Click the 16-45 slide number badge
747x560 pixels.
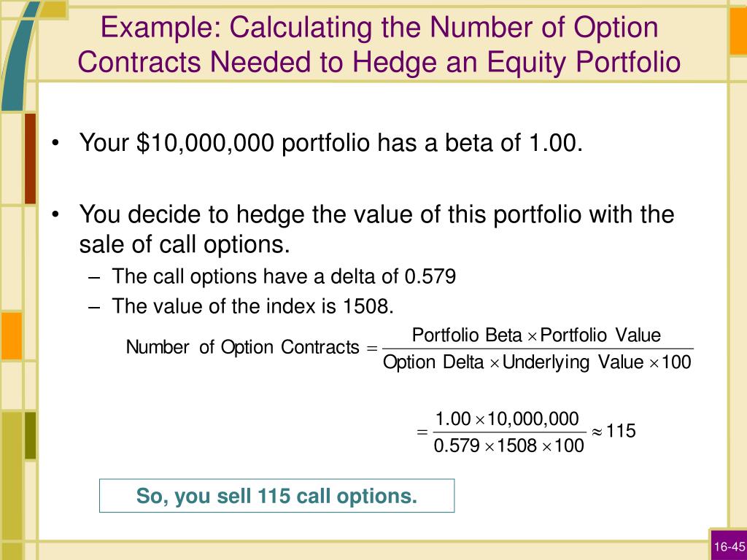(729, 545)
